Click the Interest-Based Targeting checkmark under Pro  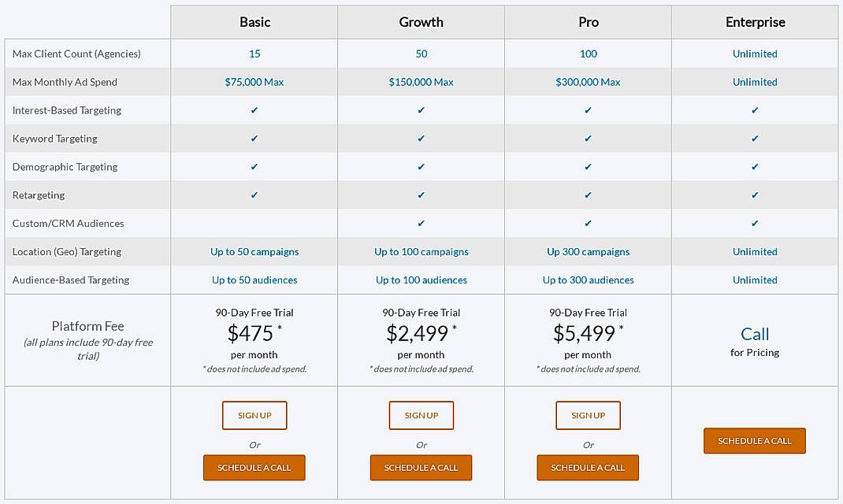click(x=588, y=110)
